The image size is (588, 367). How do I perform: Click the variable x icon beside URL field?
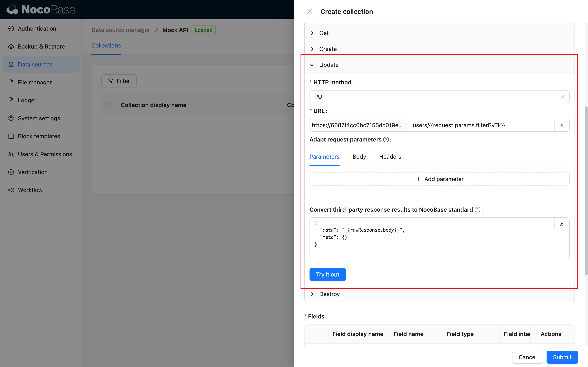pyautogui.click(x=561, y=125)
